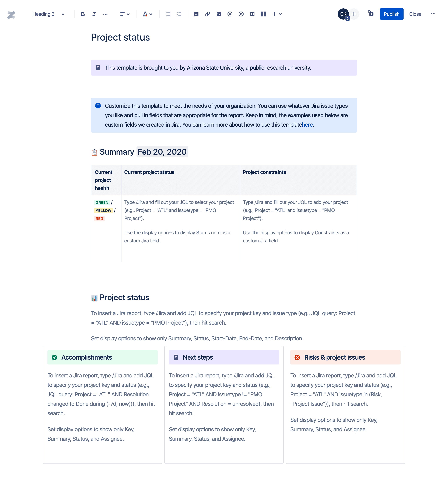Screen dimensions: 448x496
Task: Click the bulleted list icon
Action: point(168,14)
